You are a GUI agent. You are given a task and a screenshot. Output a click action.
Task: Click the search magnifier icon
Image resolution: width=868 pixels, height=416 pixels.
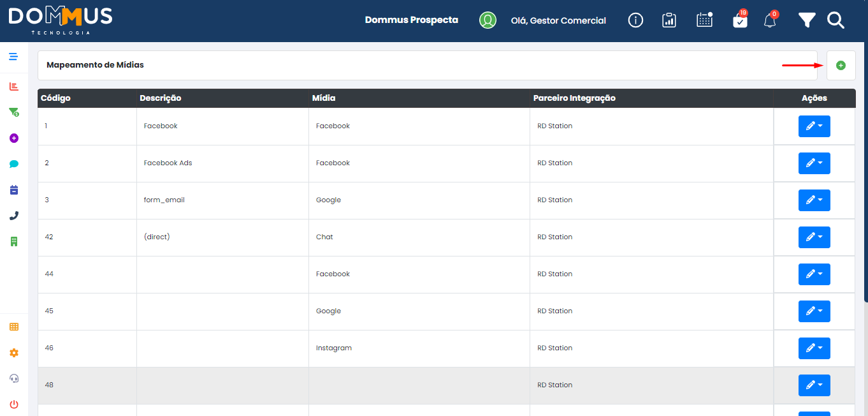pyautogui.click(x=835, y=20)
